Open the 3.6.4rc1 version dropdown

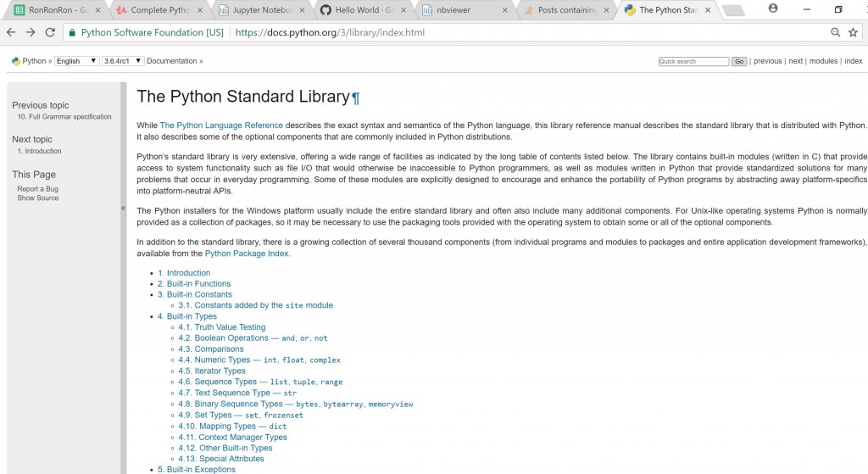tap(122, 61)
